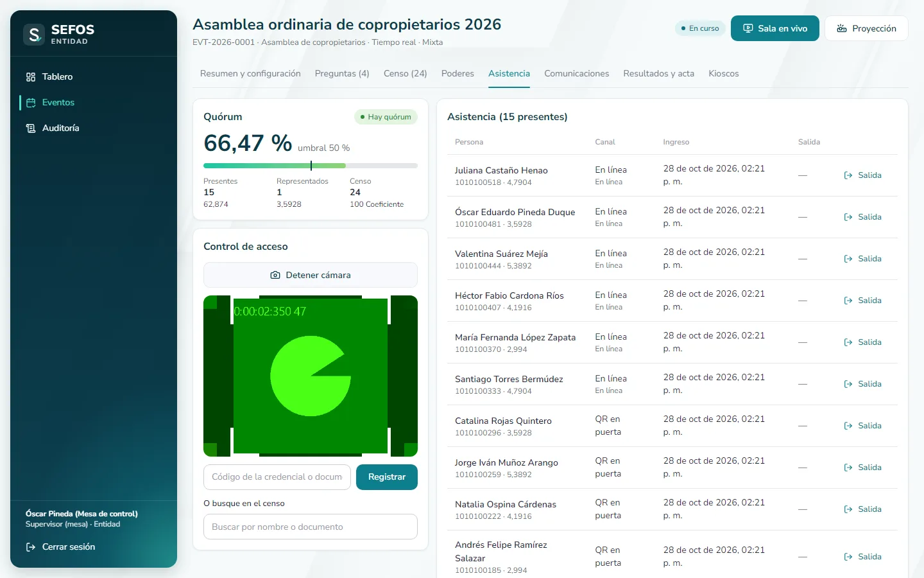924x578 pixels.
Task: Open the Preguntas (4) tab
Action: (342, 74)
